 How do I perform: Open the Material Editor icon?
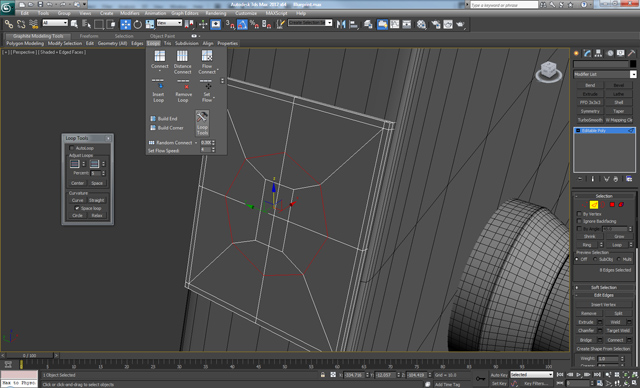coord(421,24)
